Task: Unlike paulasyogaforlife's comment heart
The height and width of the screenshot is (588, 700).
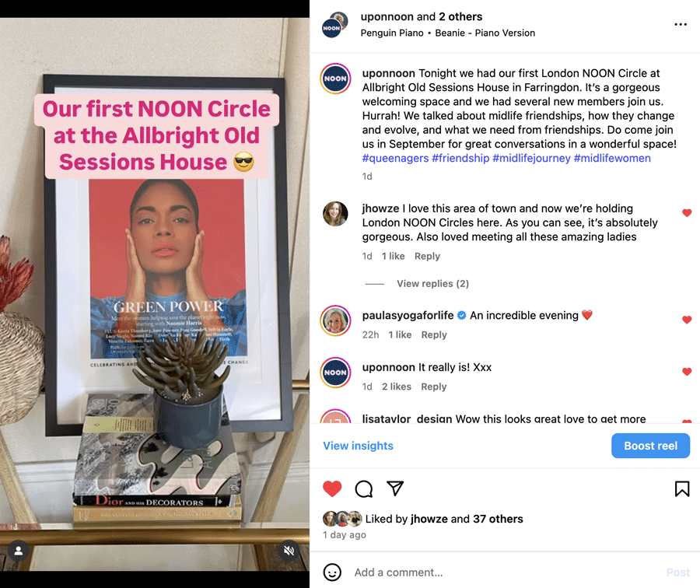Action: coord(687,320)
